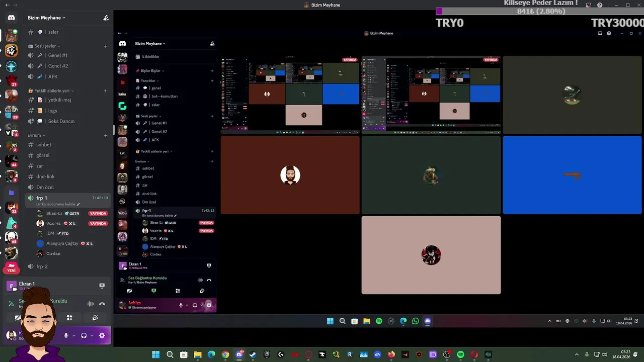Stop streaming Ekran 1
The width and height of the screenshot is (644, 362).
point(102,286)
